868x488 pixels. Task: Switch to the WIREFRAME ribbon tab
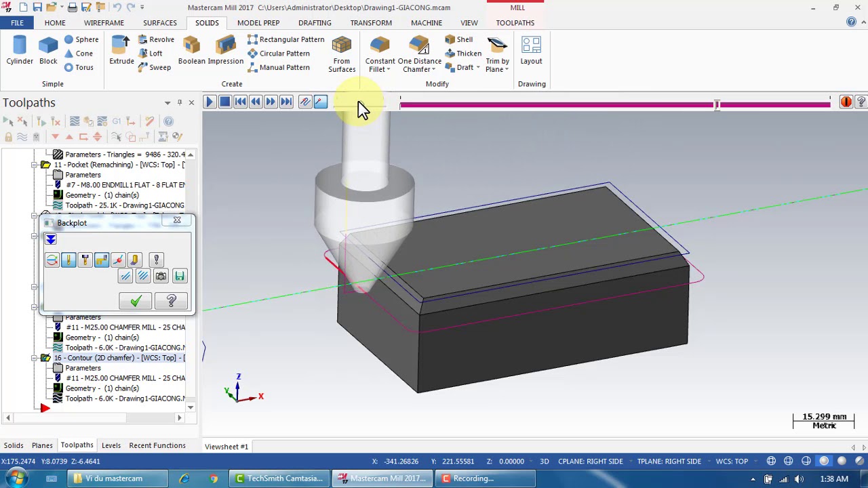point(104,23)
